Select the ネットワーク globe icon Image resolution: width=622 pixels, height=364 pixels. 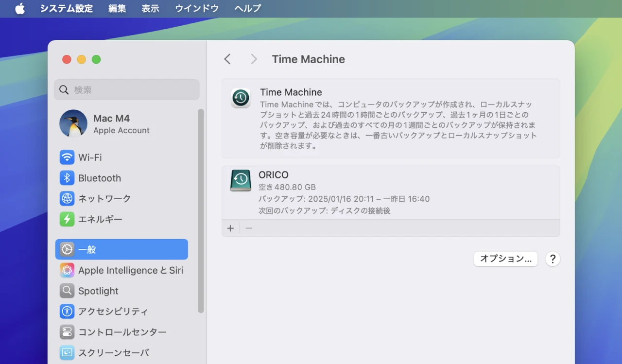(67, 198)
